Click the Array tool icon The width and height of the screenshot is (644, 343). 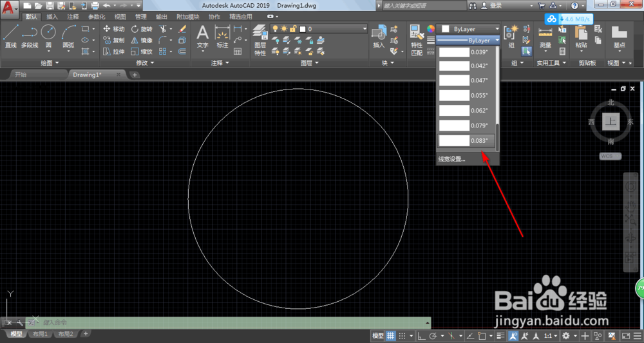pos(163,51)
